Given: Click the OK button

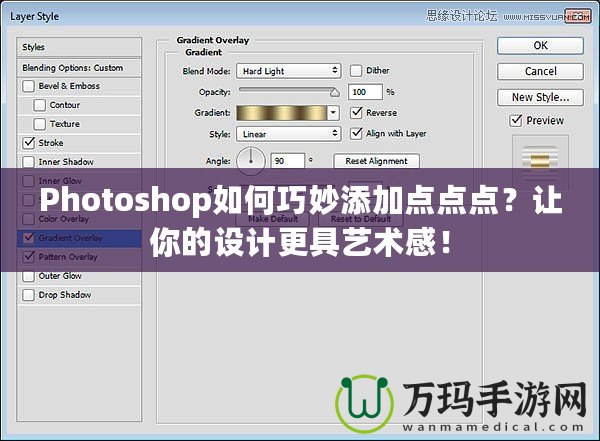Looking at the screenshot, I should 540,46.
